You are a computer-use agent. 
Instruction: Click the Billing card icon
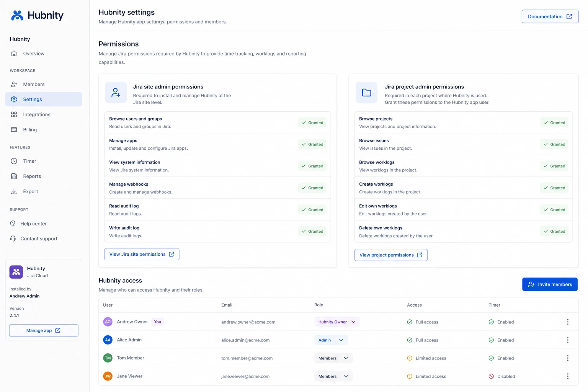click(x=14, y=130)
